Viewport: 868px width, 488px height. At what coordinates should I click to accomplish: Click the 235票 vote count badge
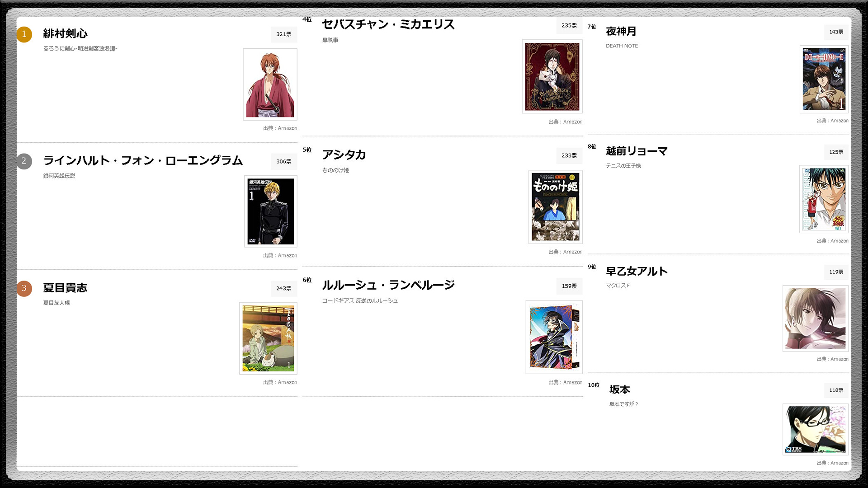569,26
